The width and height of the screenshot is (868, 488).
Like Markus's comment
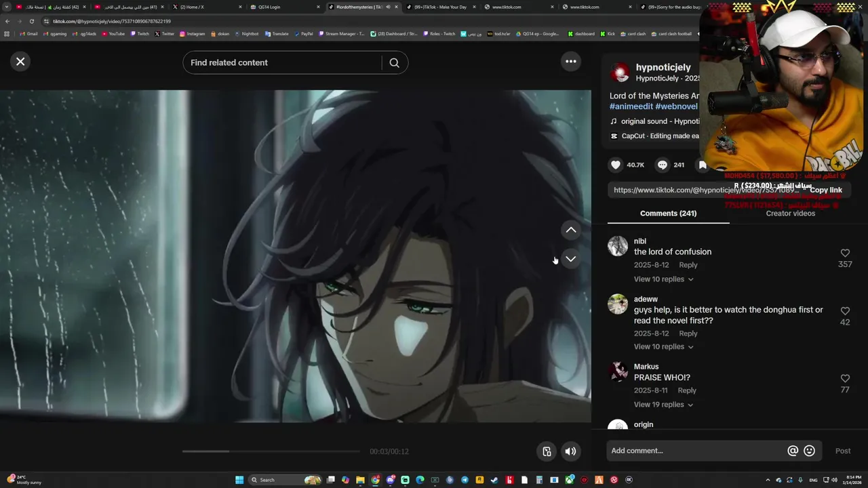845,378
